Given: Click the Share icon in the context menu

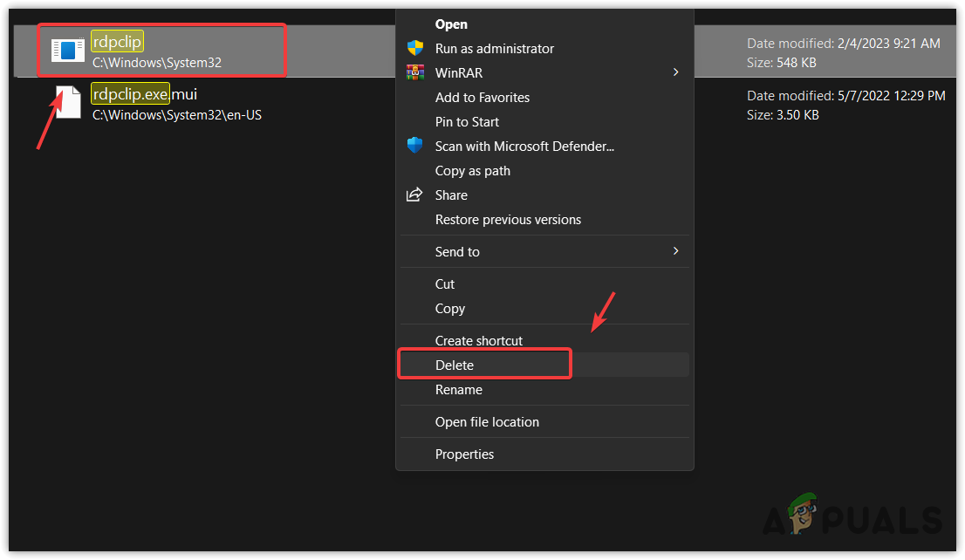Looking at the screenshot, I should 414,195.
